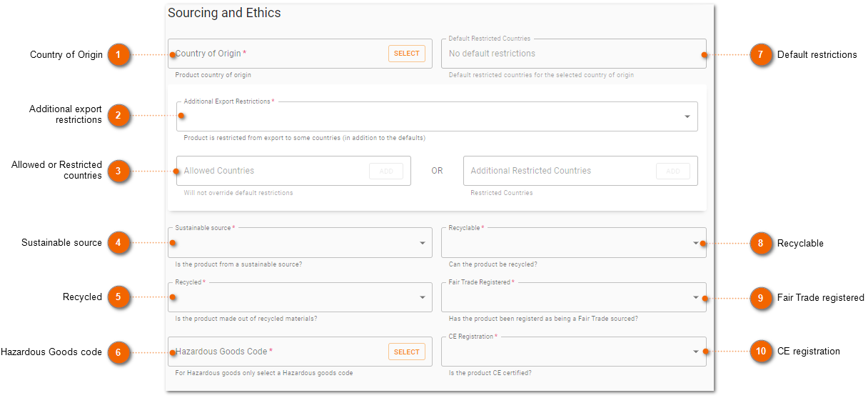Click the orange number 8 callout marker
The width and height of the screenshot is (868, 398).
tap(761, 243)
